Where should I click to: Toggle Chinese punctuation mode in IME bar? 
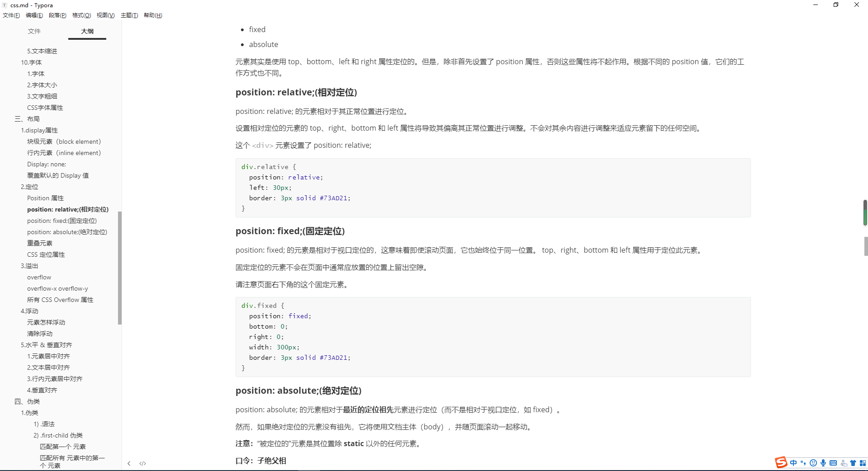coord(803,463)
